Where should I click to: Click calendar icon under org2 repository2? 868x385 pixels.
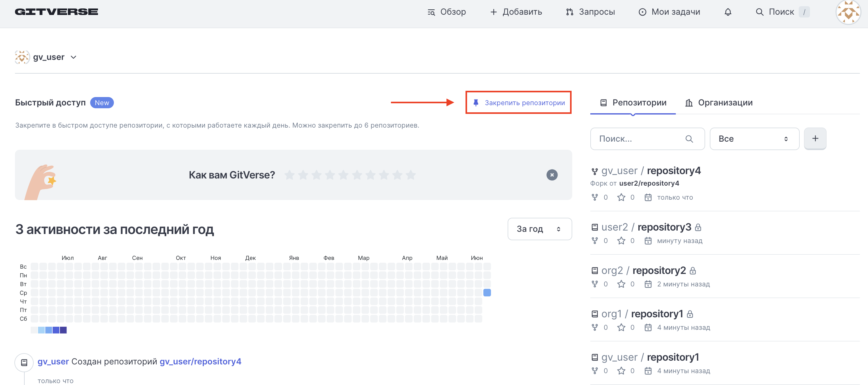tap(648, 284)
